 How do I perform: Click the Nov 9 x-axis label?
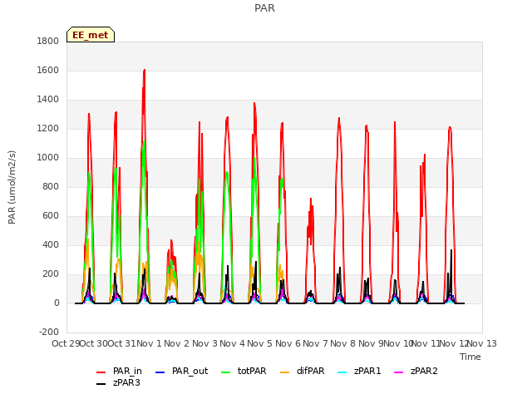coord(370,343)
